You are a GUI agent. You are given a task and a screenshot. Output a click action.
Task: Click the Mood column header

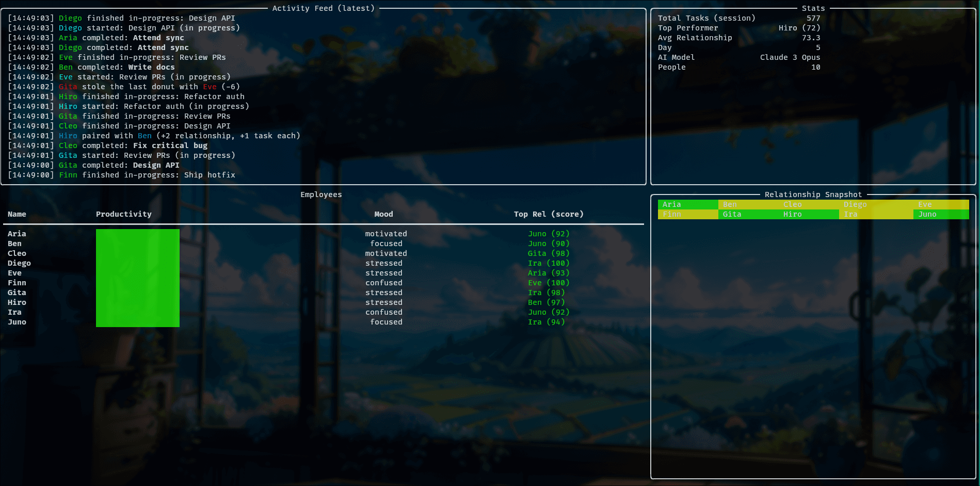coord(383,214)
